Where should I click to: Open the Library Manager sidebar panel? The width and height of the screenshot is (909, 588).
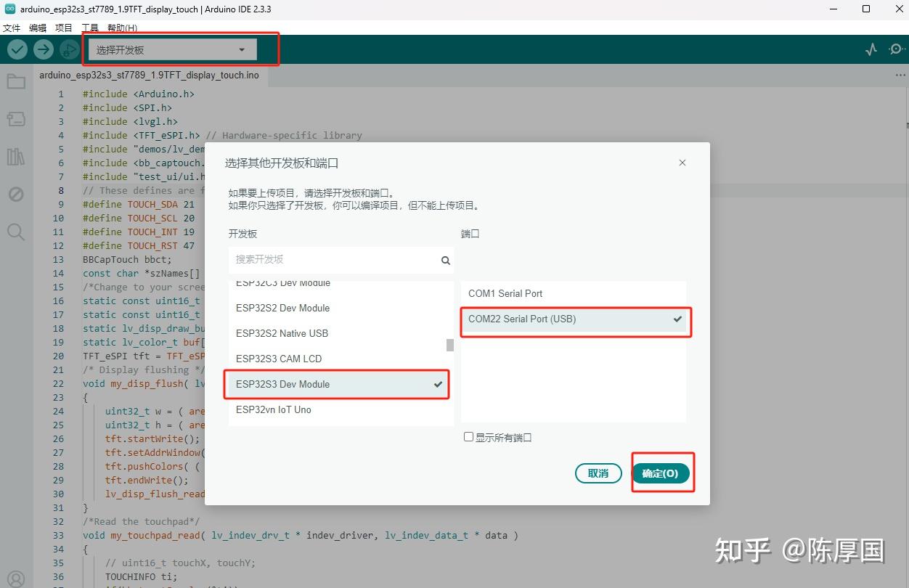(16, 156)
